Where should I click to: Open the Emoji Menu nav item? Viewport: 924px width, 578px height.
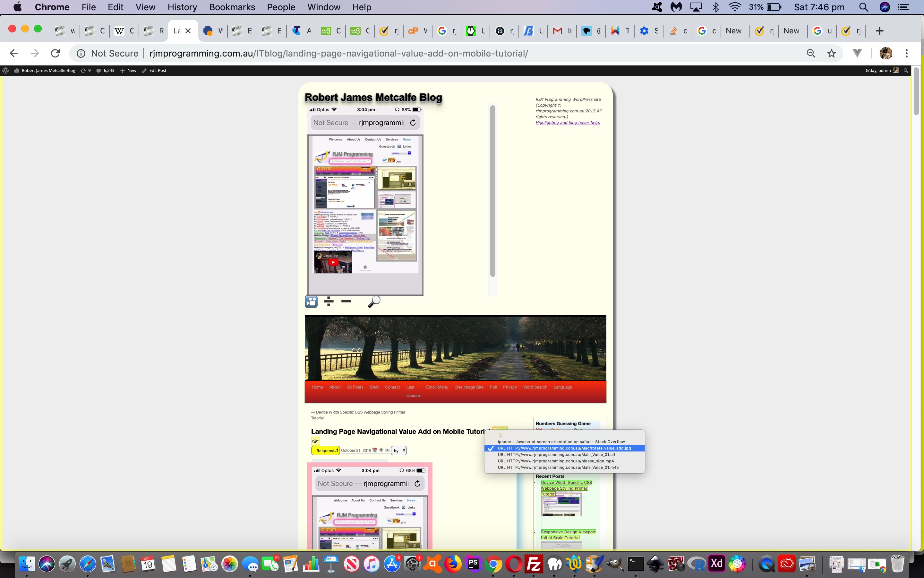click(x=437, y=387)
